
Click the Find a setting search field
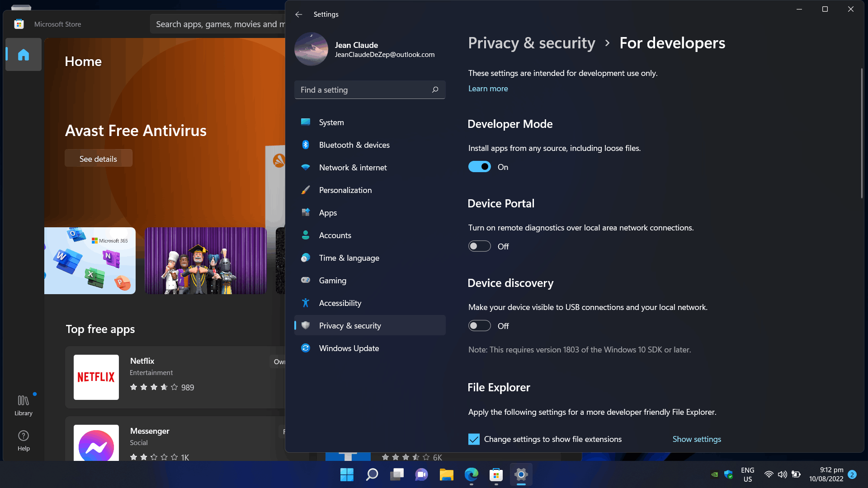click(x=362, y=90)
